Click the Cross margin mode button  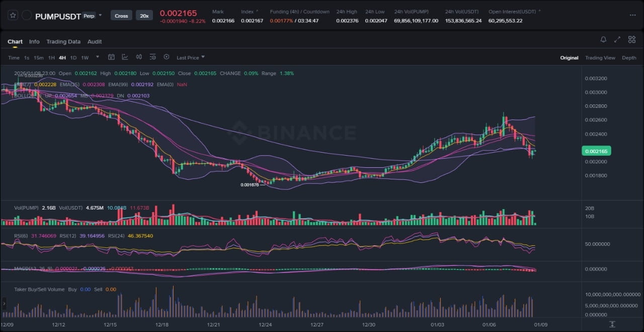click(121, 16)
